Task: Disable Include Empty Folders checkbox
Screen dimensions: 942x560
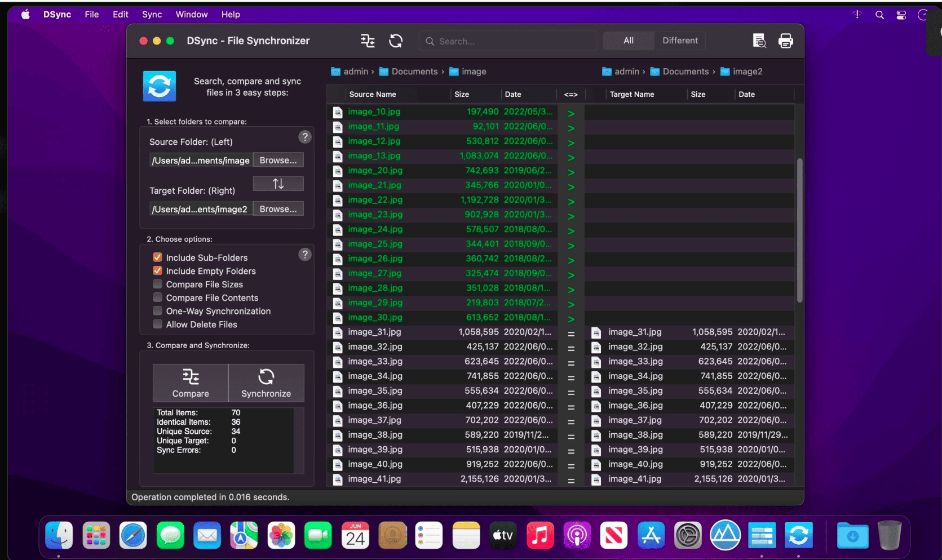Action: coord(158,271)
